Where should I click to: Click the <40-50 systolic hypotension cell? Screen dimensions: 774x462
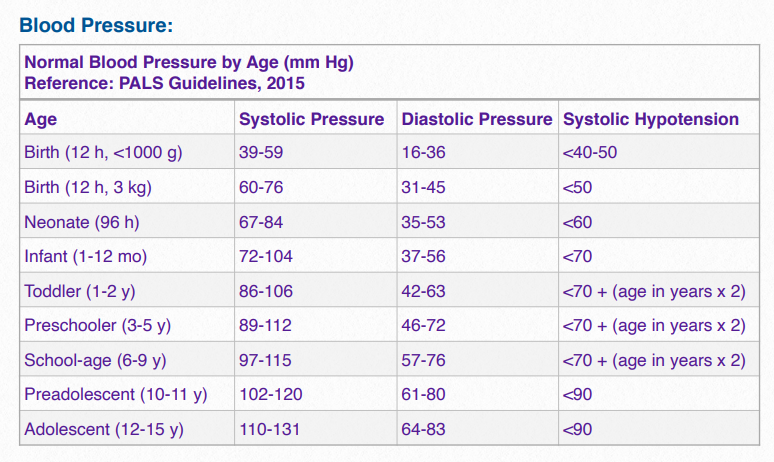coord(589,153)
